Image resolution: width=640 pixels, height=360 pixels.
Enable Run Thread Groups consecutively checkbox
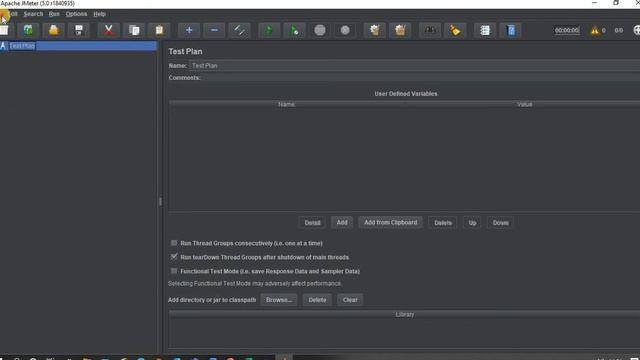(x=174, y=243)
